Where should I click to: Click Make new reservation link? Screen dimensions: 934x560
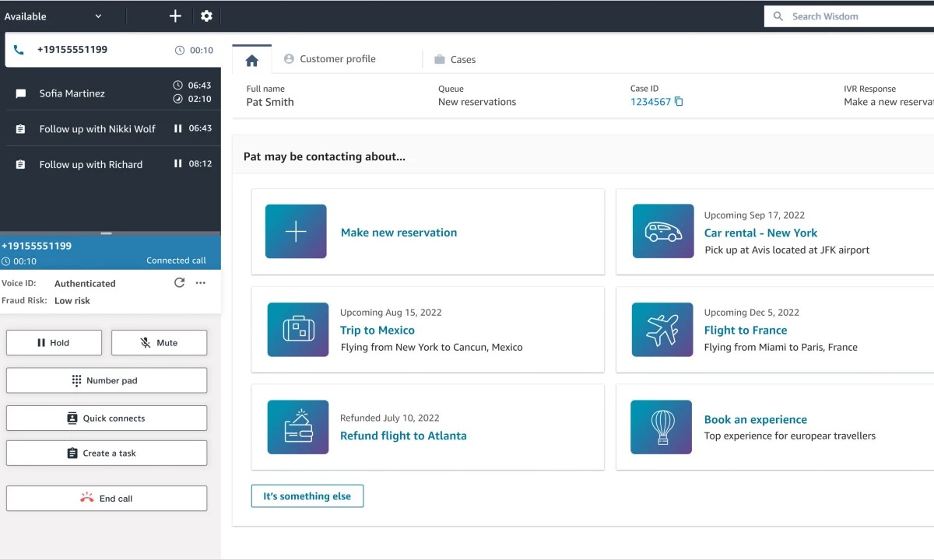point(399,233)
